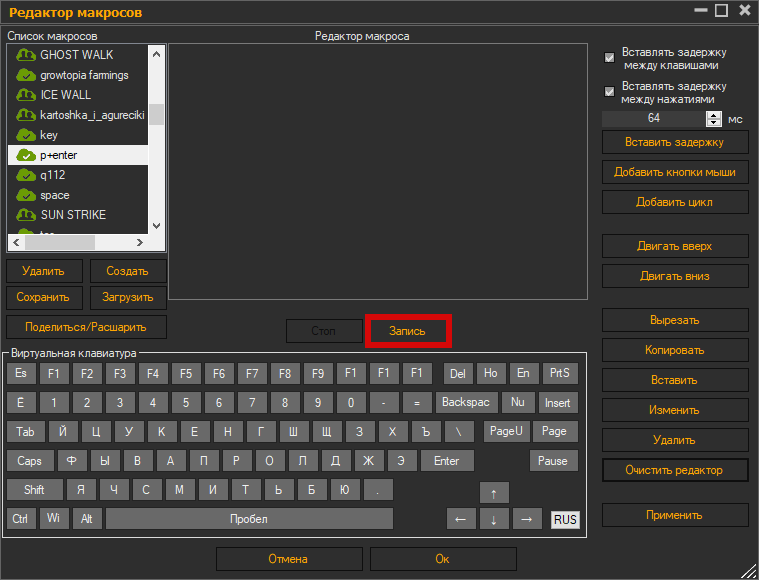Image resolution: width=759 pixels, height=580 pixels.
Task: Click the left arrow key on virtual keyboard
Action: coord(461,519)
